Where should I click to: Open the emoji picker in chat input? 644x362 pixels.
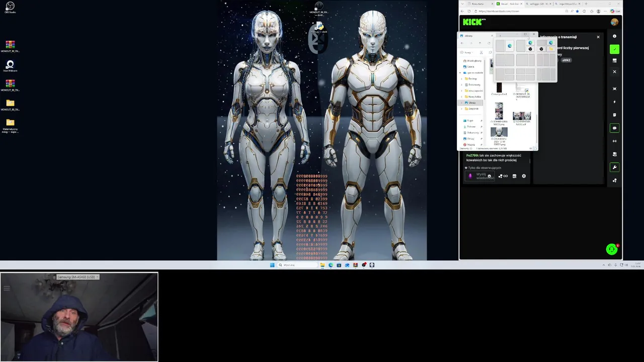489,176
